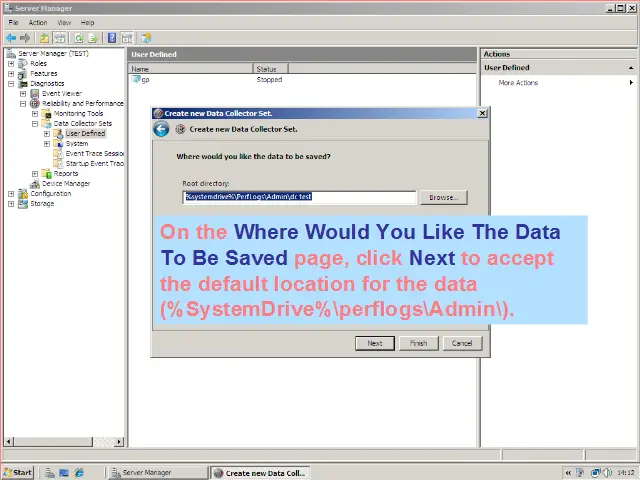This screenshot has height=480, width=640.
Task: Collapse the Data Collector Sets node
Action: click(x=35, y=124)
